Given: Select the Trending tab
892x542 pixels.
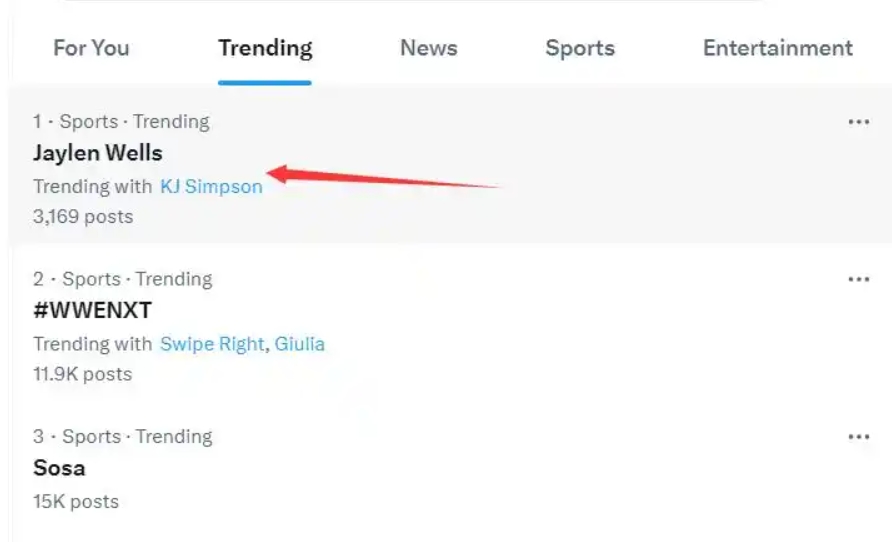Looking at the screenshot, I should click(265, 48).
